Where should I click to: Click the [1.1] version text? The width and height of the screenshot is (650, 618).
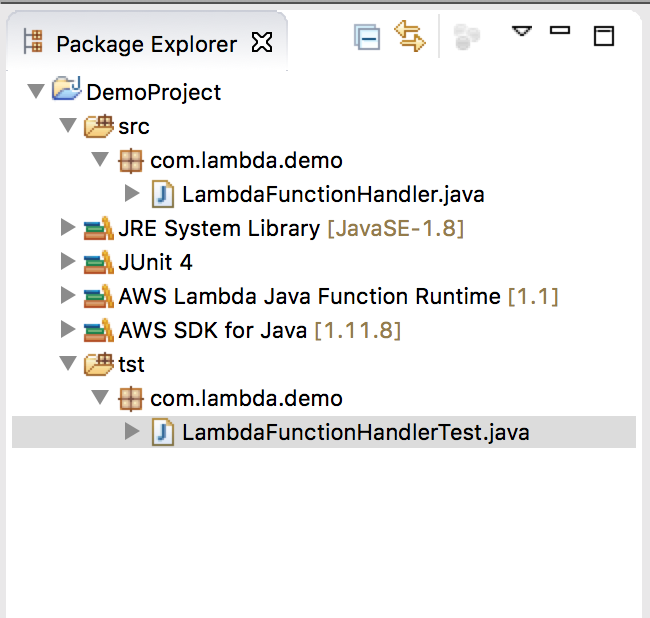click(534, 297)
